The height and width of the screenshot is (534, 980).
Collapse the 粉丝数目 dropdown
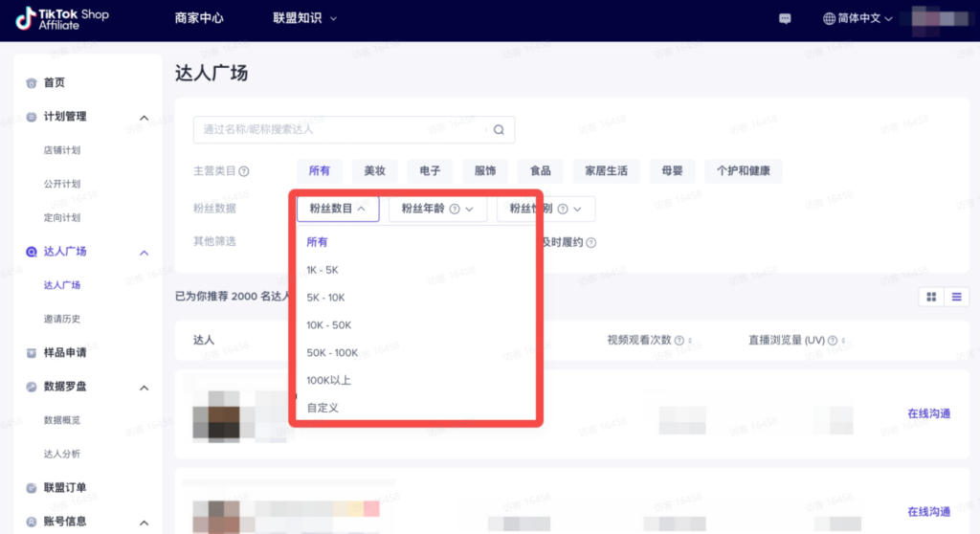point(338,209)
